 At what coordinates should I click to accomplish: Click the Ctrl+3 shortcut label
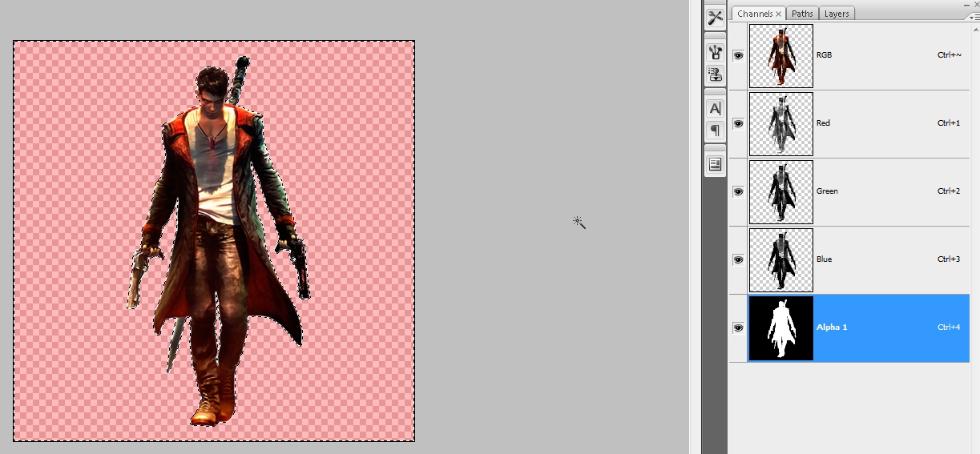pyautogui.click(x=949, y=259)
